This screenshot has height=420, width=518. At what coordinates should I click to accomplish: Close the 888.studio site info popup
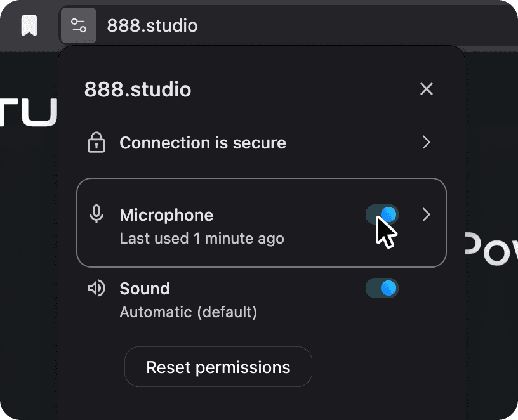[x=426, y=89]
